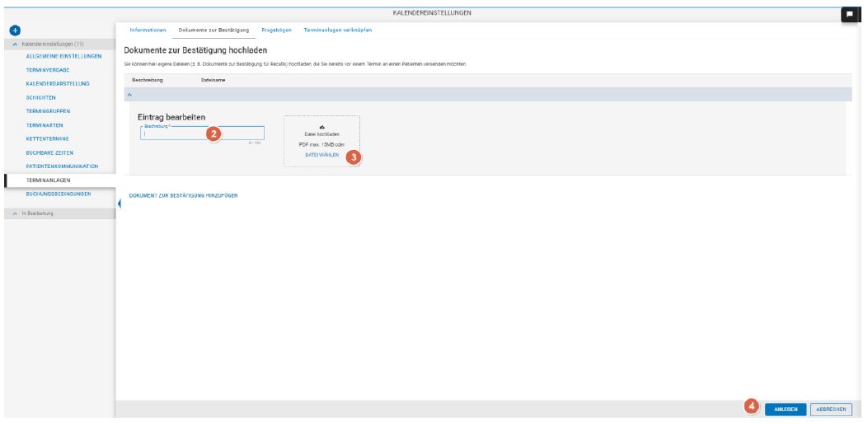Click the blue plus add icon

[x=12, y=30]
